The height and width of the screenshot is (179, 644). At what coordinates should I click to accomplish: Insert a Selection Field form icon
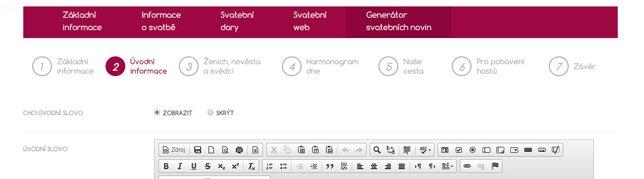(514, 150)
